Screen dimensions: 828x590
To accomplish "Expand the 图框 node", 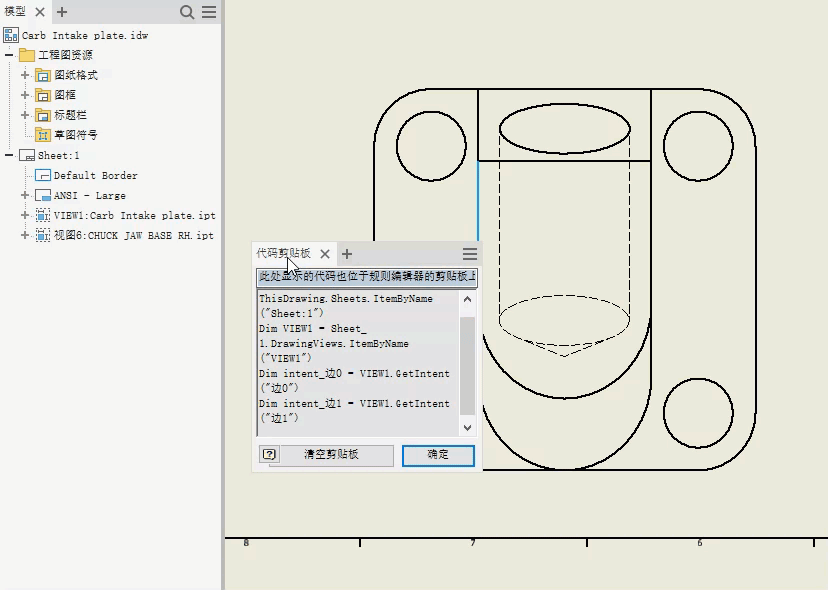I will click(25, 95).
